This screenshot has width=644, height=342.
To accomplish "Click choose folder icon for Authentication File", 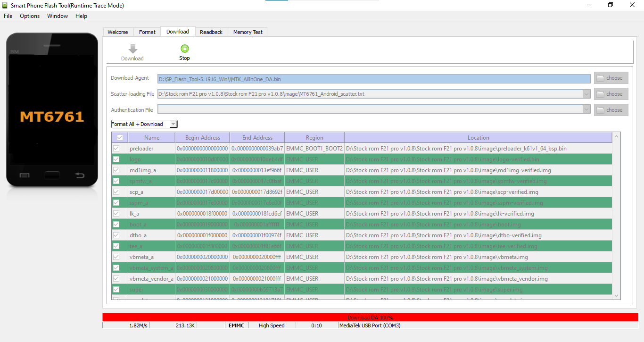I will (600, 110).
